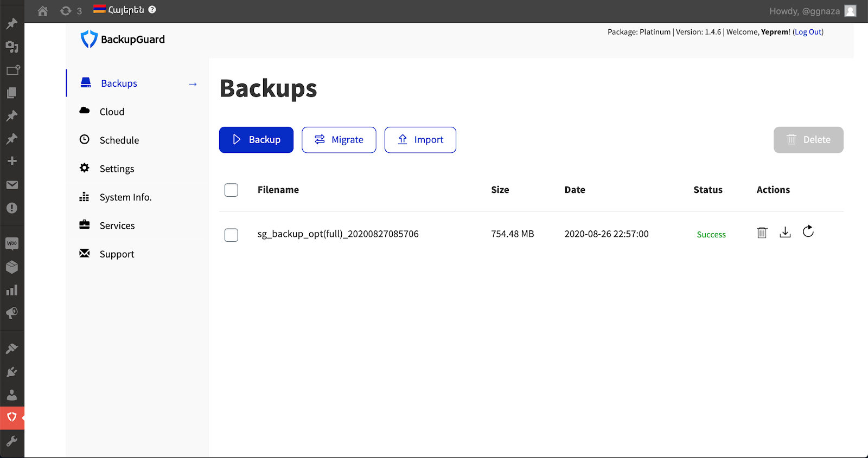Open the Armenian language switcher
868x458 pixels.
119,10
